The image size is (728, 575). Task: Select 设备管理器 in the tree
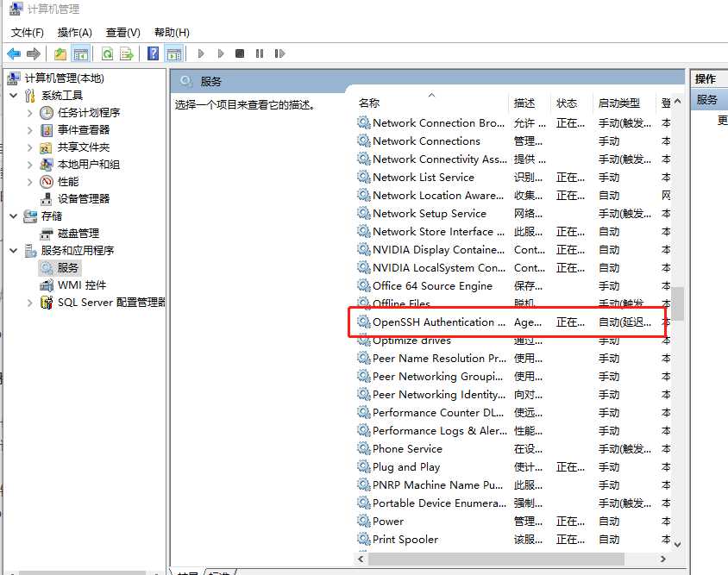[84, 198]
